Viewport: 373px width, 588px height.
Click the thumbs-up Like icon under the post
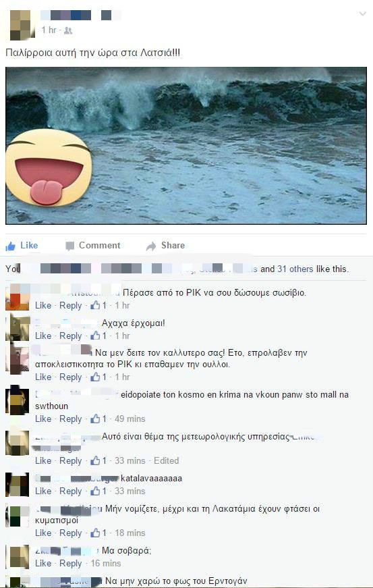(x=11, y=246)
